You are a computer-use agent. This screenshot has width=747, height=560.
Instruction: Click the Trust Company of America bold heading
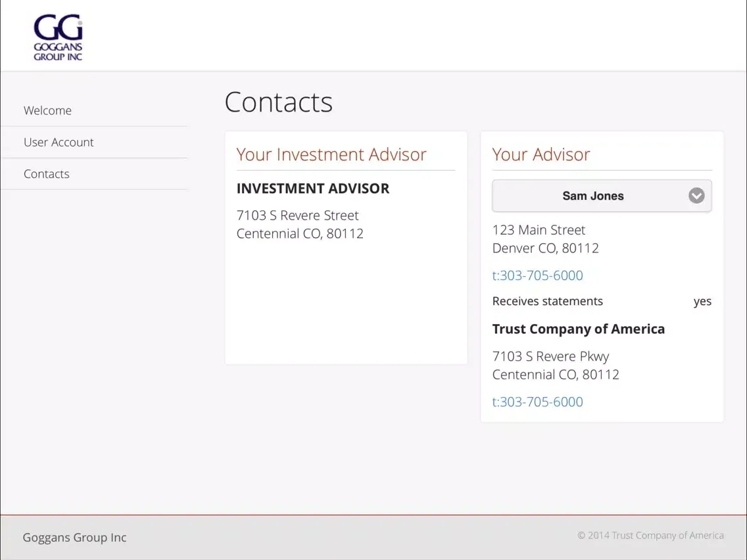point(578,329)
